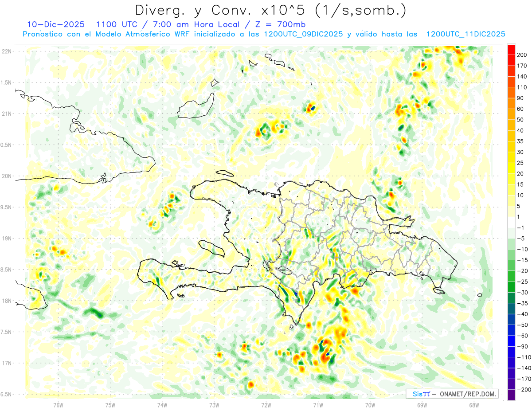Pick the red swatch above 200
Image resolution: width=532 pixels, height=411 pixels.
(511, 50)
